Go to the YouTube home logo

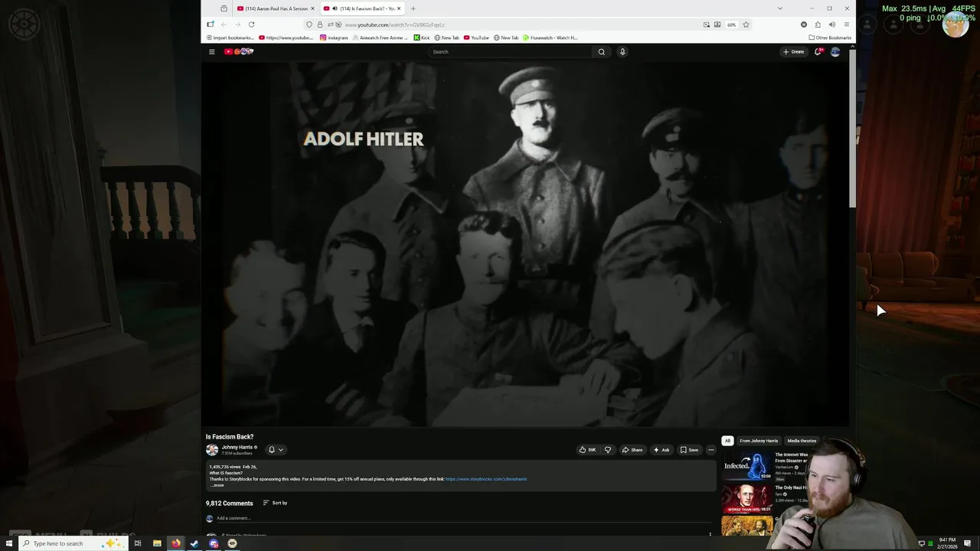pyautogui.click(x=239, y=52)
